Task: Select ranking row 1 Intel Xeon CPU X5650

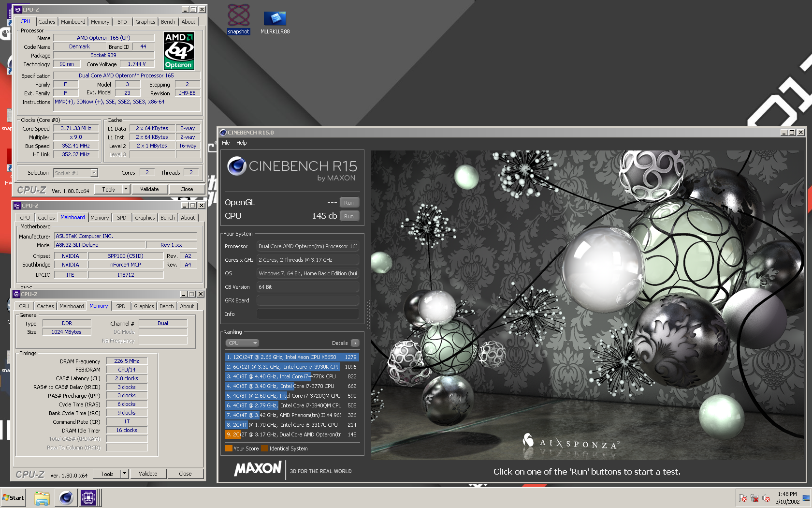Action: [x=292, y=357]
